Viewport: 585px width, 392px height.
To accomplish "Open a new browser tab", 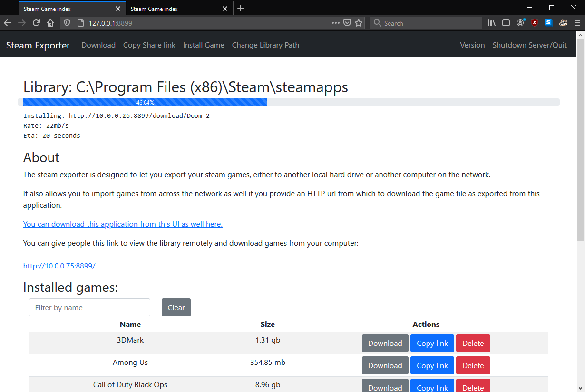I will 241,8.
